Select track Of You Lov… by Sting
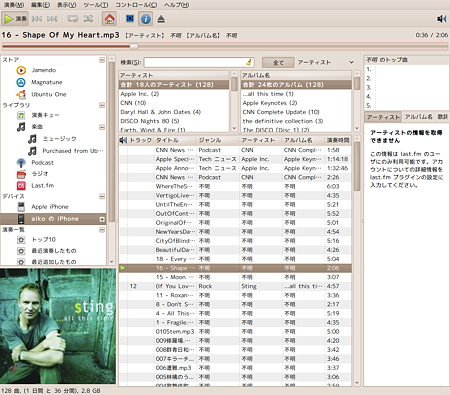450x395 pixels. [235, 286]
